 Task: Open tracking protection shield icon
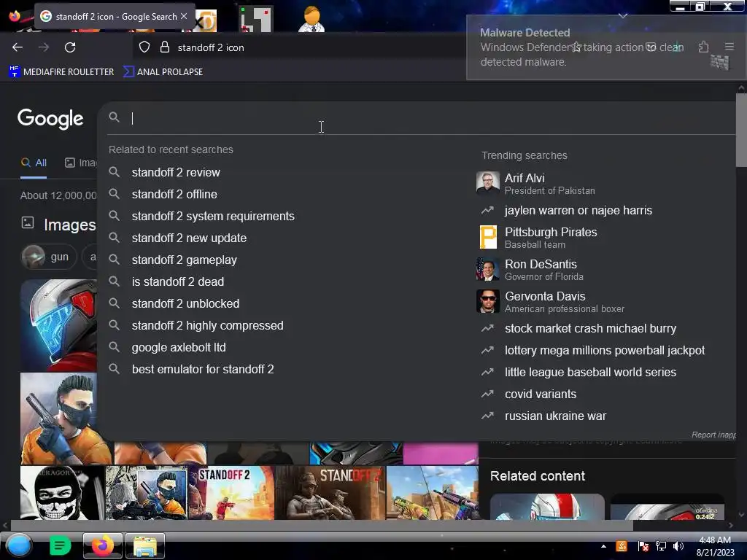pos(144,47)
